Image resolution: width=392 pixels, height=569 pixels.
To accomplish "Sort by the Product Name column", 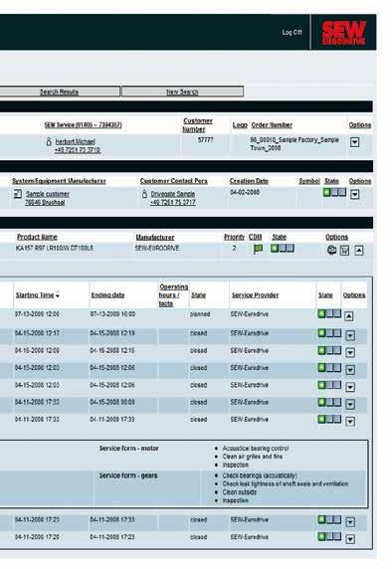I will (x=37, y=237).
